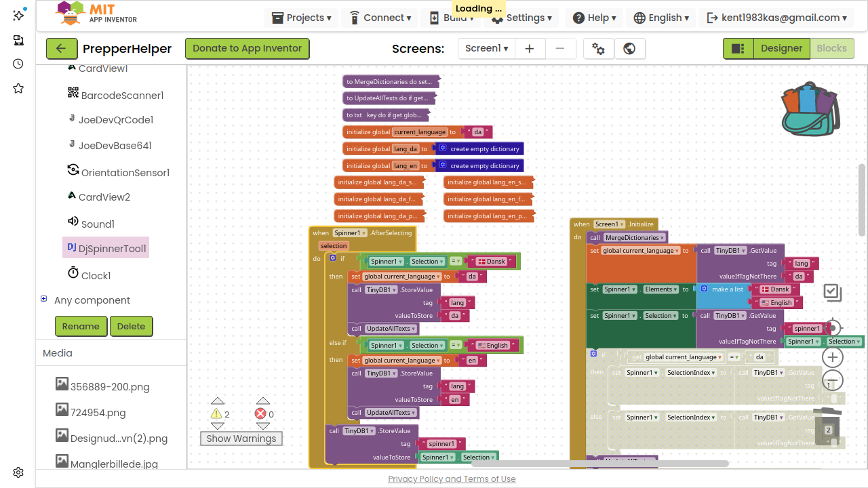Zoom in on the blocks workspace
The height and width of the screenshot is (488, 868).
pos(833,357)
